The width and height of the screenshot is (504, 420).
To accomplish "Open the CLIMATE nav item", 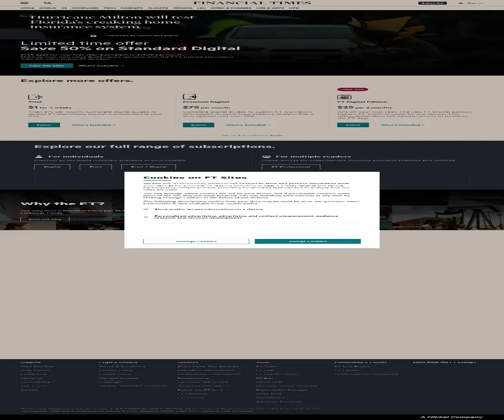I will click(x=158, y=8).
